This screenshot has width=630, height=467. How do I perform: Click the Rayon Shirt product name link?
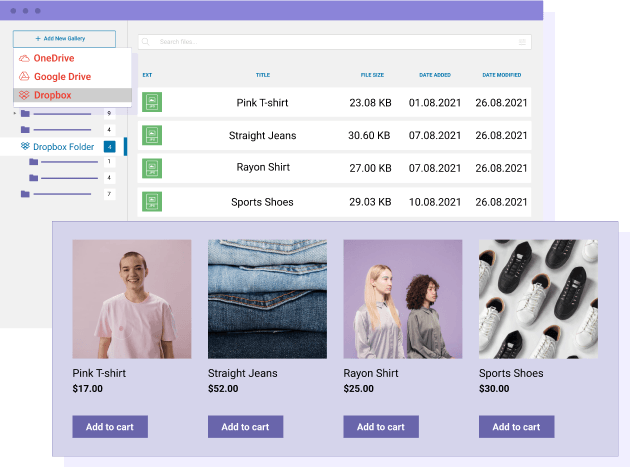pos(371,373)
